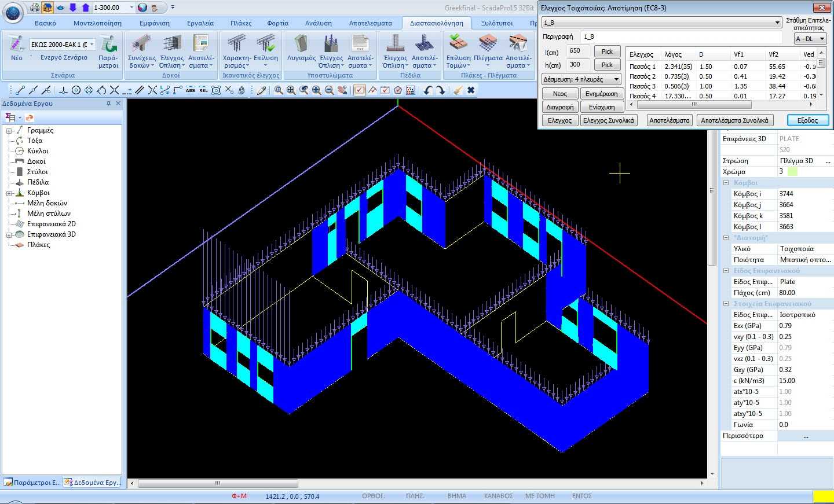Click the yellow swatch in status bar corner
834x504 pixels.
(x=823, y=496)
